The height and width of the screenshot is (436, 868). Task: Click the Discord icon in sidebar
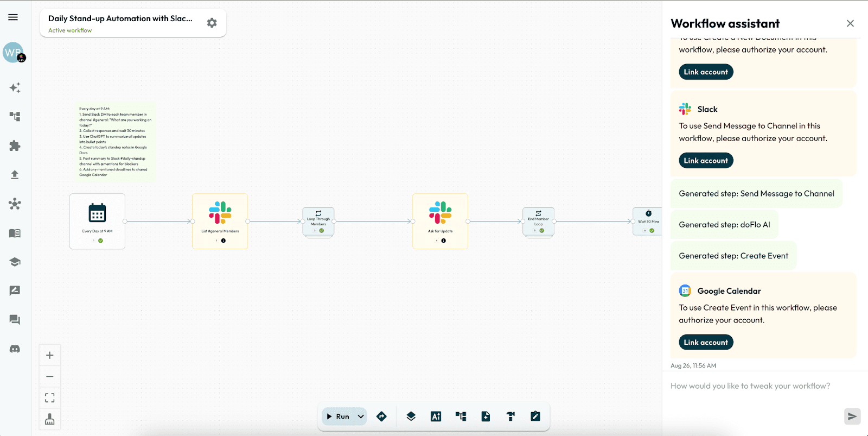tap(15, 349)
